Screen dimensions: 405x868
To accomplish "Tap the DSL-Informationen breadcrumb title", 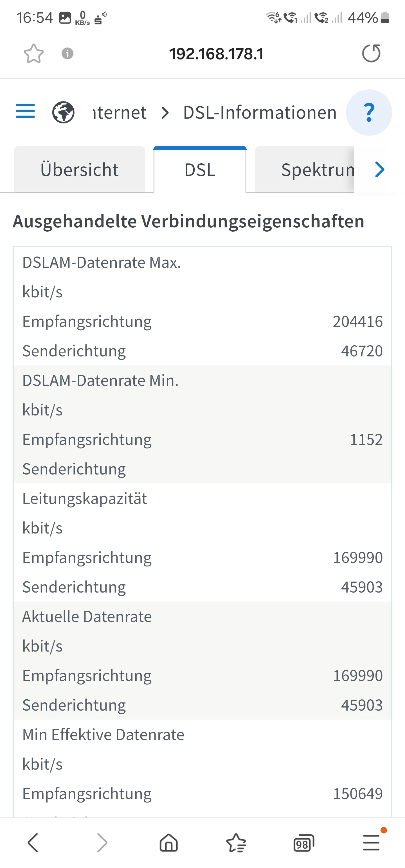I will click(260, 112).
